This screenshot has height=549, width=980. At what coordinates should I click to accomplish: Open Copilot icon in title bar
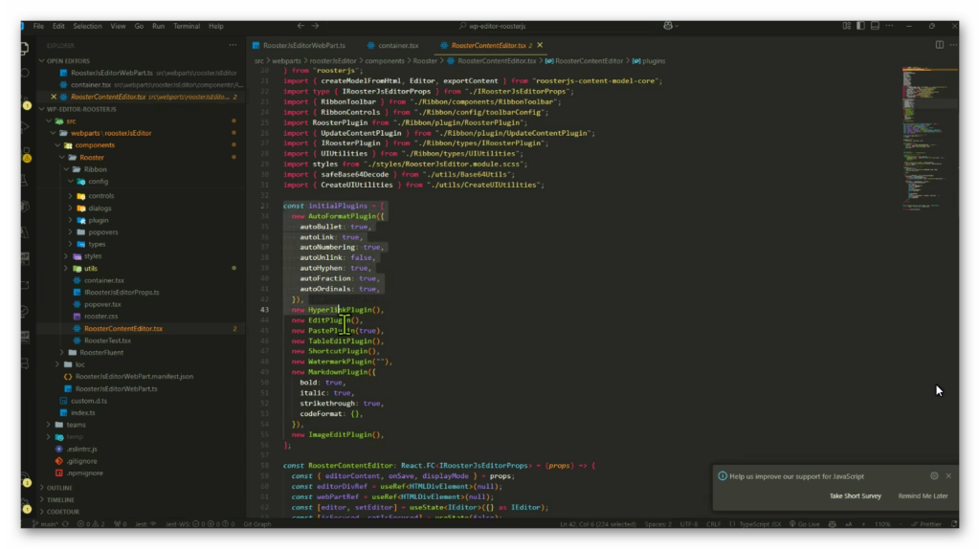(x=668, y=26)
